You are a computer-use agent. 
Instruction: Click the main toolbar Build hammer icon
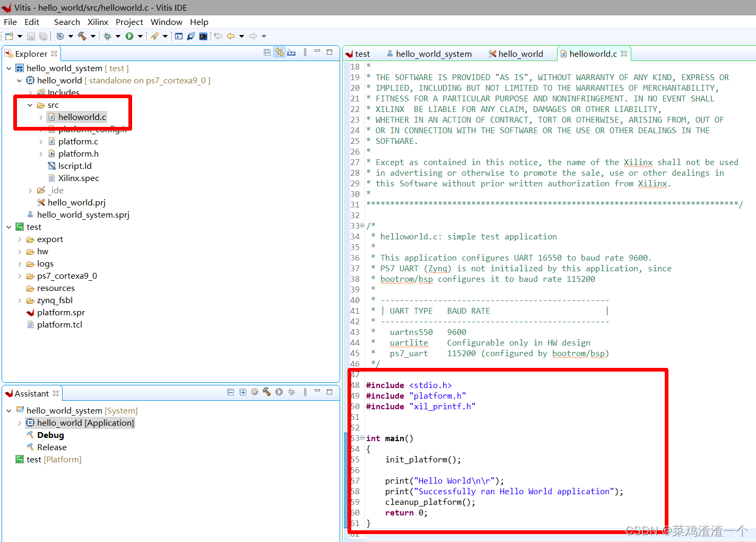click(82, 36)
